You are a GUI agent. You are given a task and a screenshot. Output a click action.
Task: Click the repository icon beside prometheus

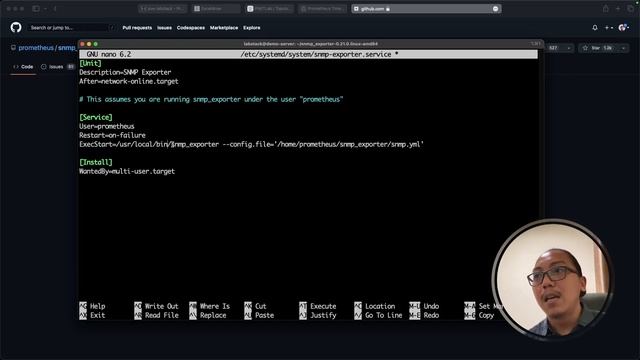pyautogui.click(x=13, y=48)
